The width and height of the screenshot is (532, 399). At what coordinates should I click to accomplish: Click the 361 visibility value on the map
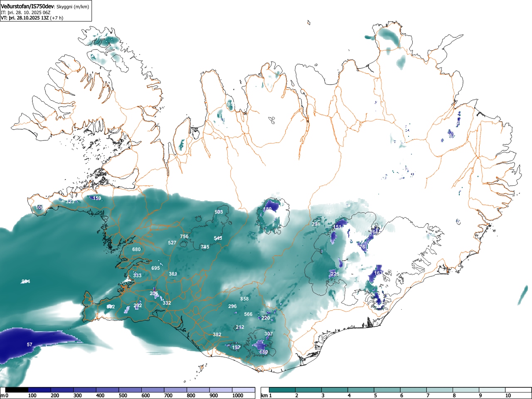173,274
